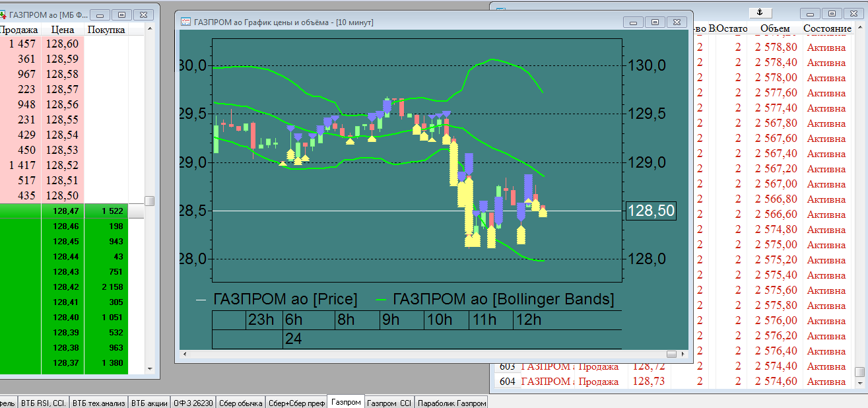Go to the ОФЗ 26230 tab
868x408 pixels.
(x=193, y=403)
